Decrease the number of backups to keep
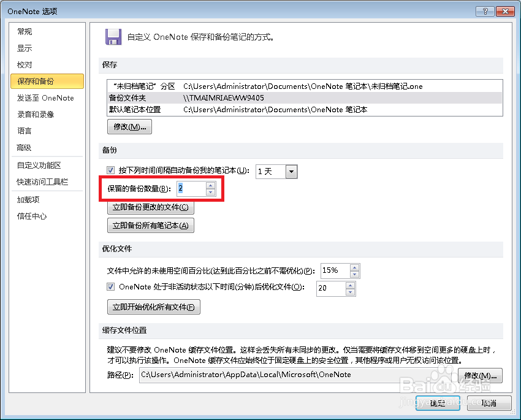 211,193
